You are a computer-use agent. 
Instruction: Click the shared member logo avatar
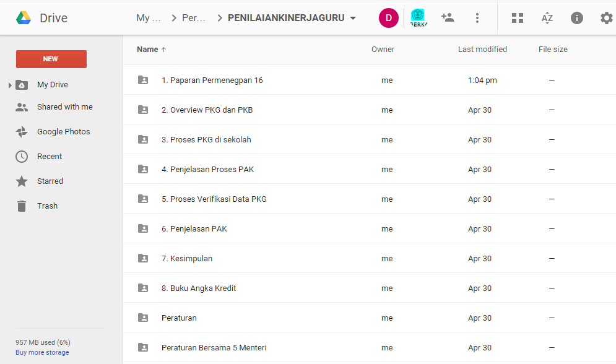[419, 18]
